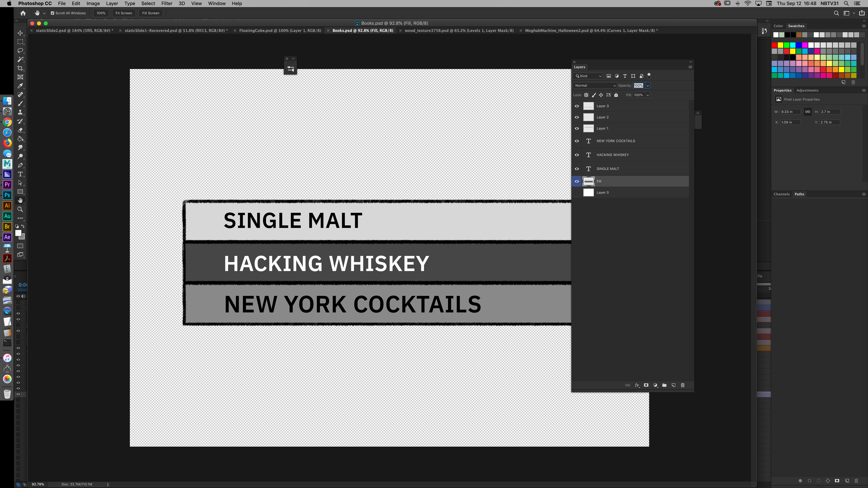Select the Lasso tool
Screen dimensions: 868x488
(20, 51)
